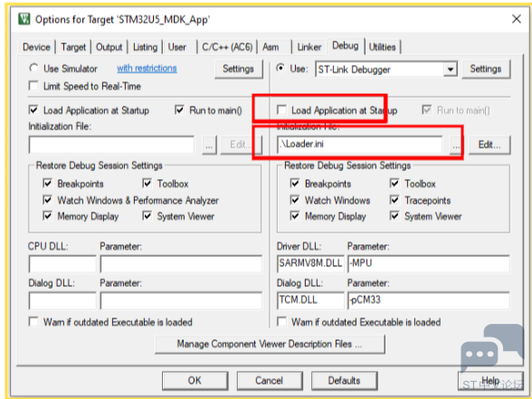Screen dimensions: 532x399
Task: Click the Defaults button
Action: (344, 381)
